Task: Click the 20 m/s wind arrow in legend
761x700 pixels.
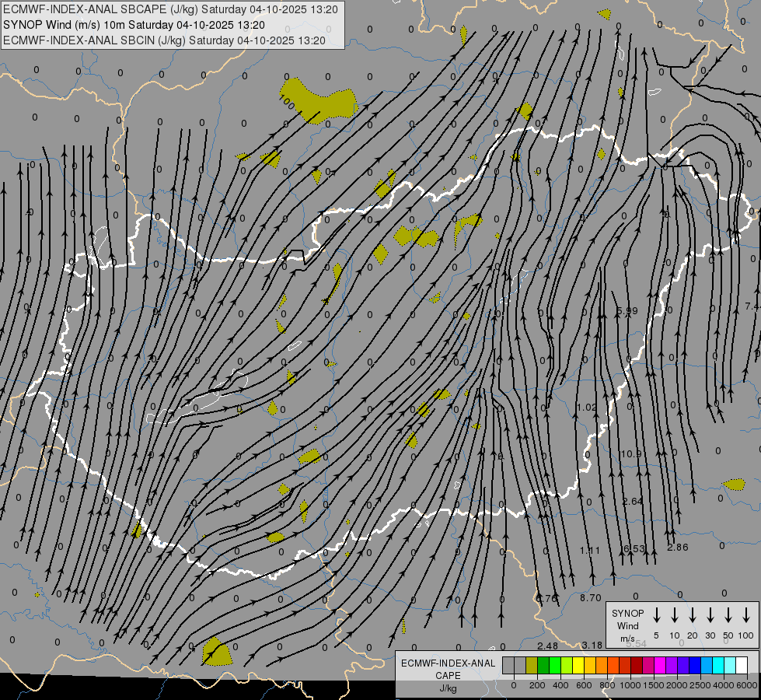Action: [x=693, y=615]
